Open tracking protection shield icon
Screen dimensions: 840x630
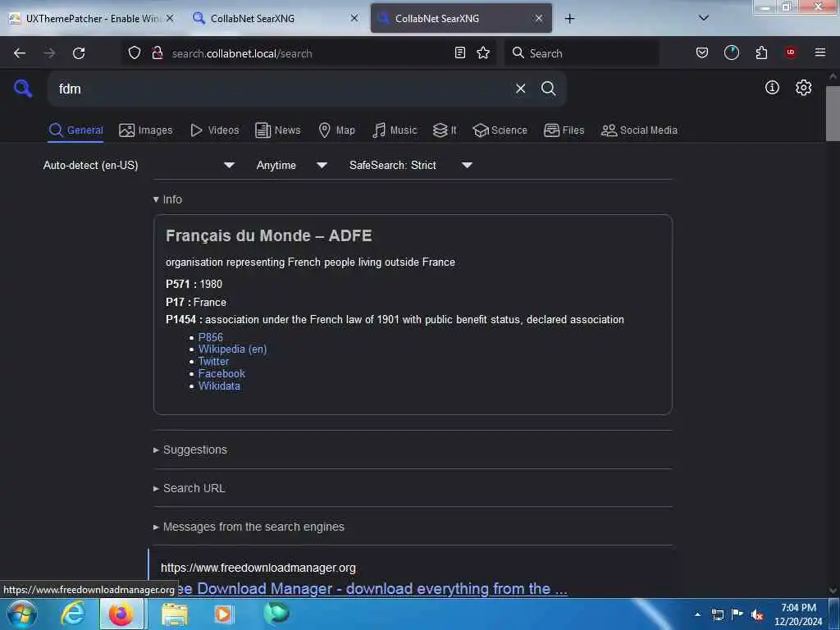[x=135, y=53]
